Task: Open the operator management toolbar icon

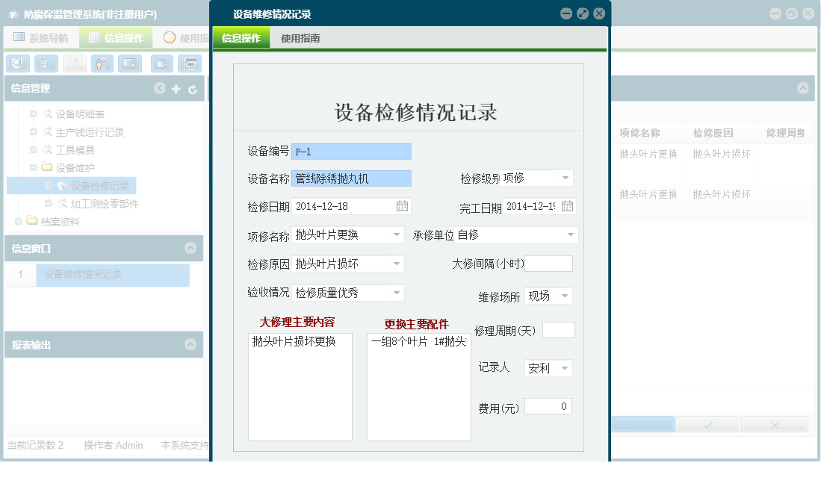Action: tap(101, 63)
